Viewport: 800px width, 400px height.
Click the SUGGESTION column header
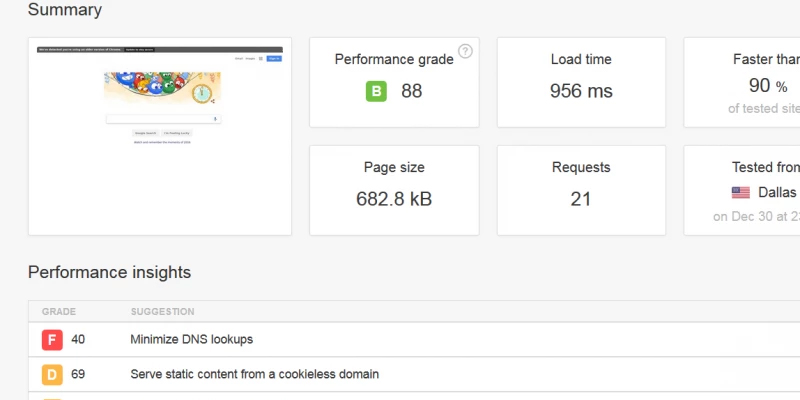[x=162, y=312]
